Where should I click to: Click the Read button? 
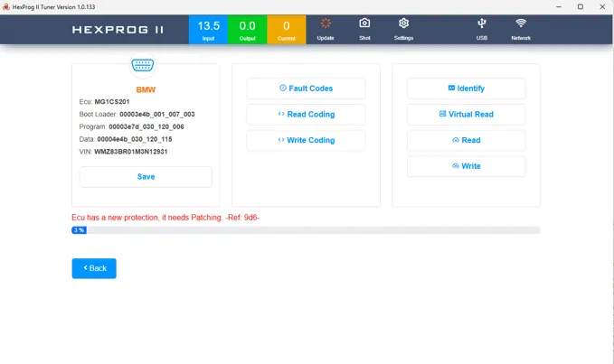tap(466, 140)
